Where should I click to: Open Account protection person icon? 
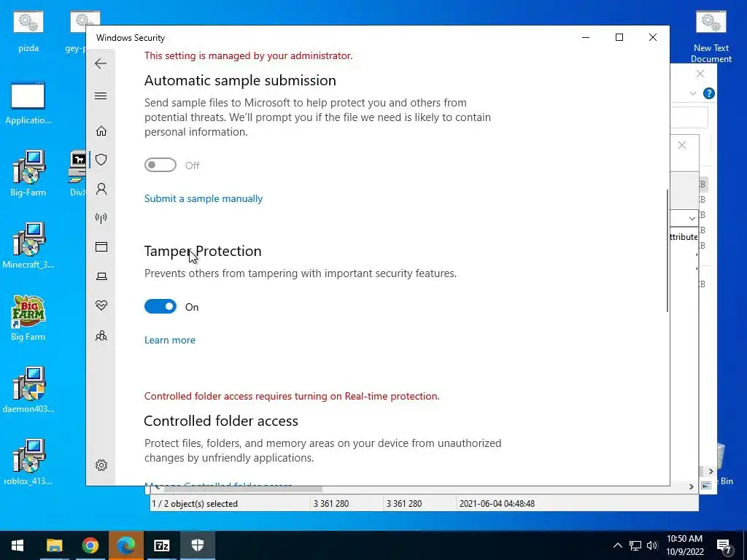[101, 189]
